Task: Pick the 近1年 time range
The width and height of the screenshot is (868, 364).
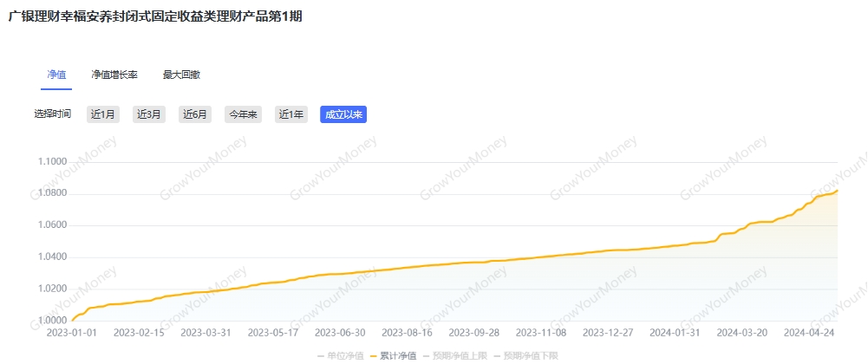Action: (290, 114)
